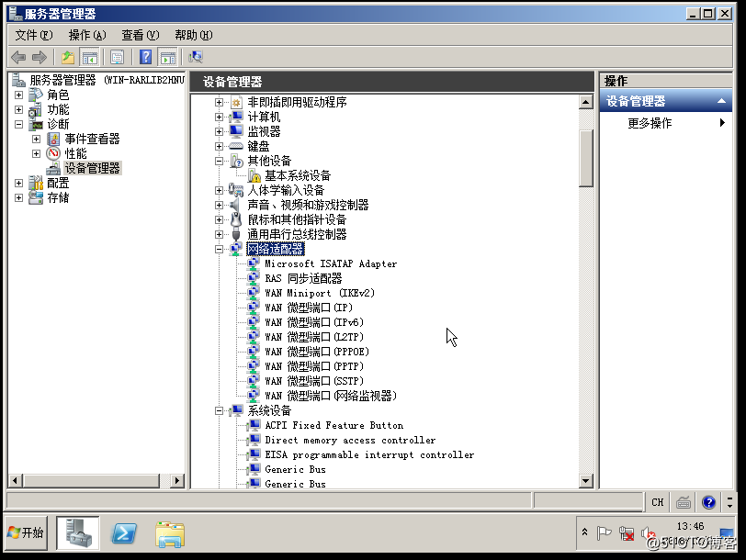Select RAS 同步适配器
Image resolution: width=746 pixels, height=560 pixels.
[x=303, y=278]
